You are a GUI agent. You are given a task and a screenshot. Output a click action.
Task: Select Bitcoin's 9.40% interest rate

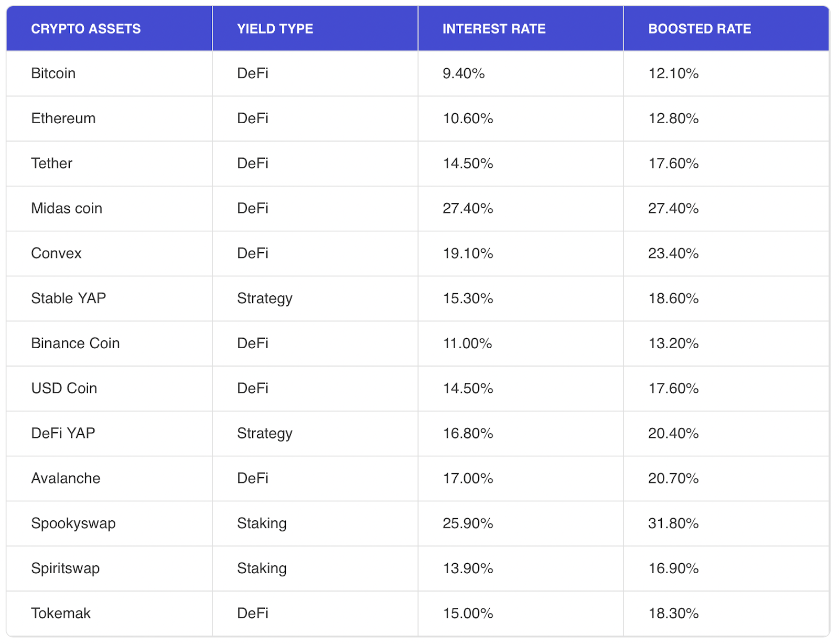pos(464,73)
